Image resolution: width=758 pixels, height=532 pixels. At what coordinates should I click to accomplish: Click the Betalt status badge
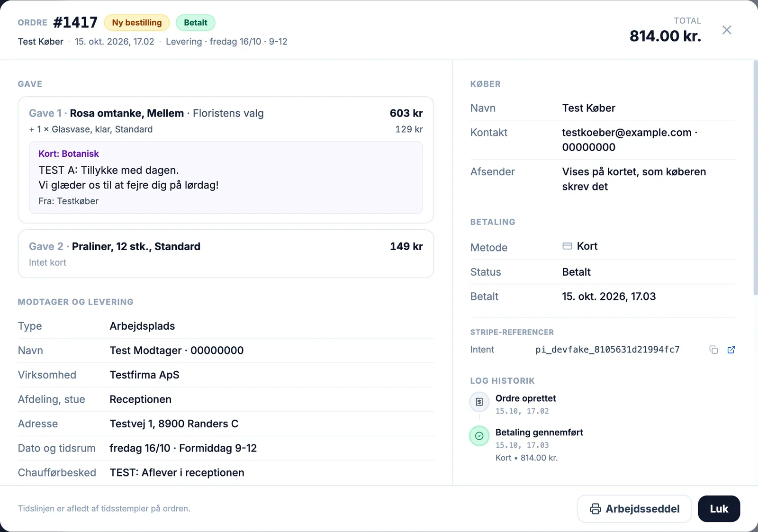pos(196,23)
